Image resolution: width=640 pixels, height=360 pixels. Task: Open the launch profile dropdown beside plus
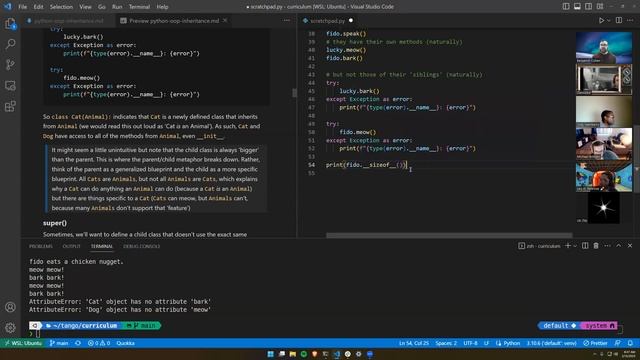[x=575, y=246]
